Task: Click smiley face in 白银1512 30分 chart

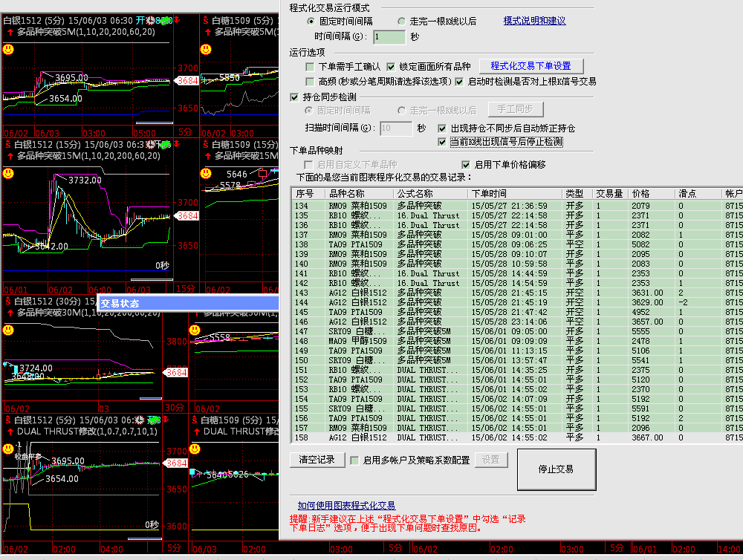Action: 8,330
